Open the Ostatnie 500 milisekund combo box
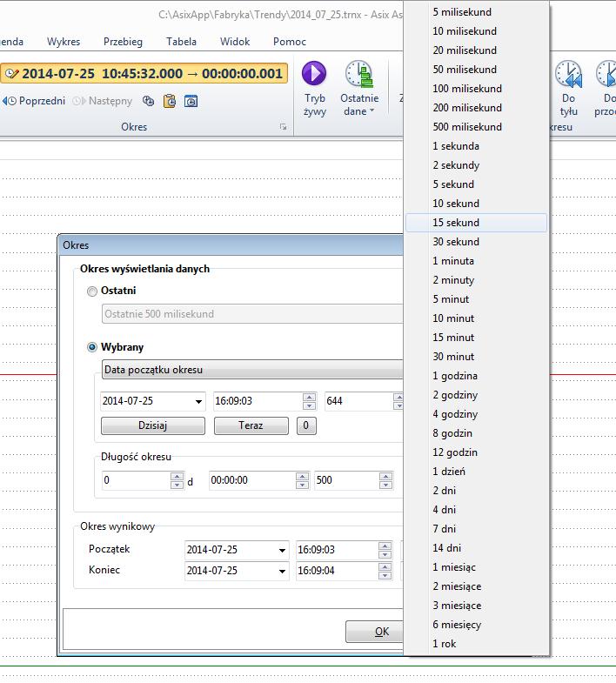 [x=252, y=313]
